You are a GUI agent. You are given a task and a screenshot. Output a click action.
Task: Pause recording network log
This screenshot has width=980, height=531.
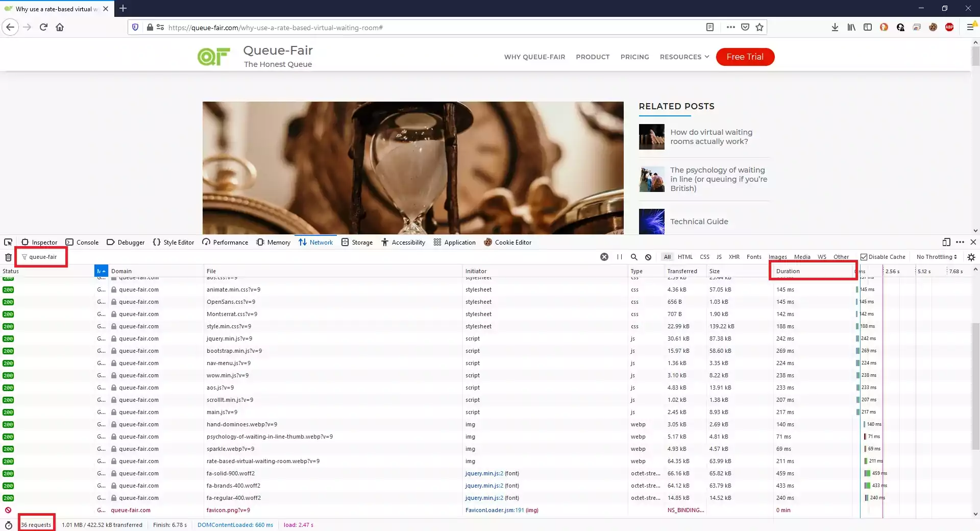[619, 257]
